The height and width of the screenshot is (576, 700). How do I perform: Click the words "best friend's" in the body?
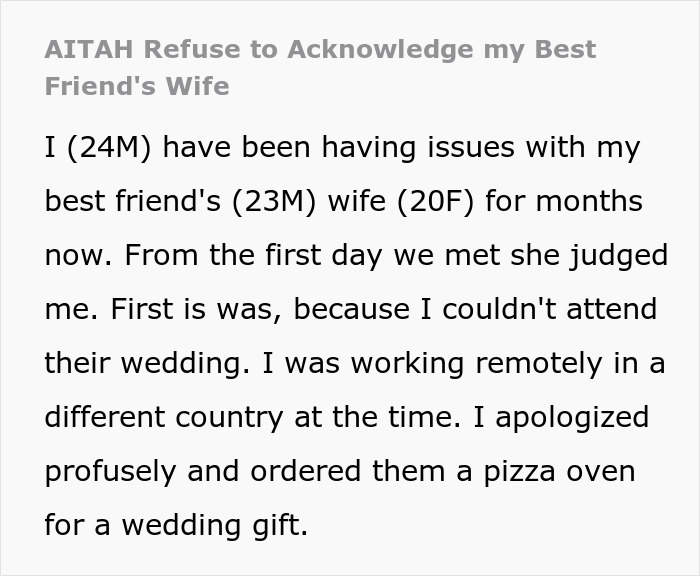coord(133,201)
